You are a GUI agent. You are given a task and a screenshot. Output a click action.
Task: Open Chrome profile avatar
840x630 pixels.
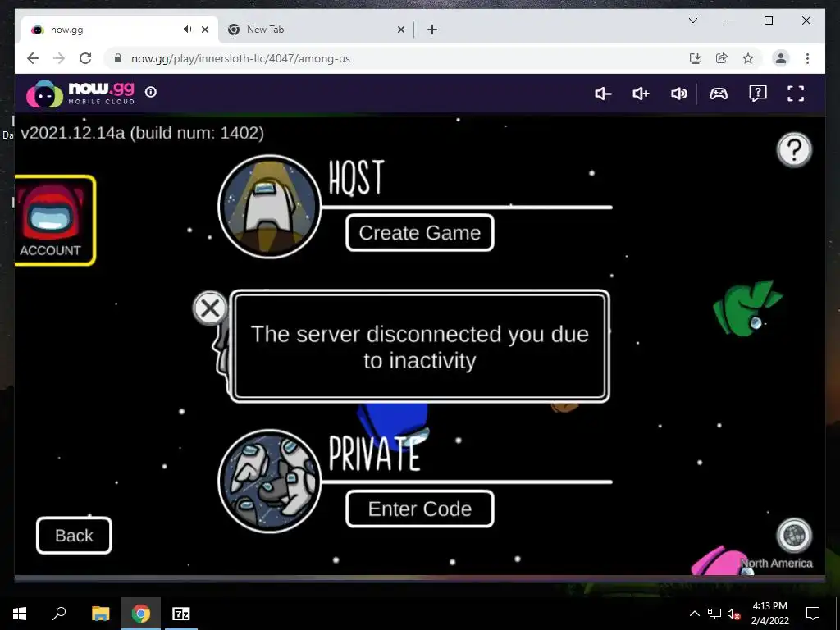[781, 58]
